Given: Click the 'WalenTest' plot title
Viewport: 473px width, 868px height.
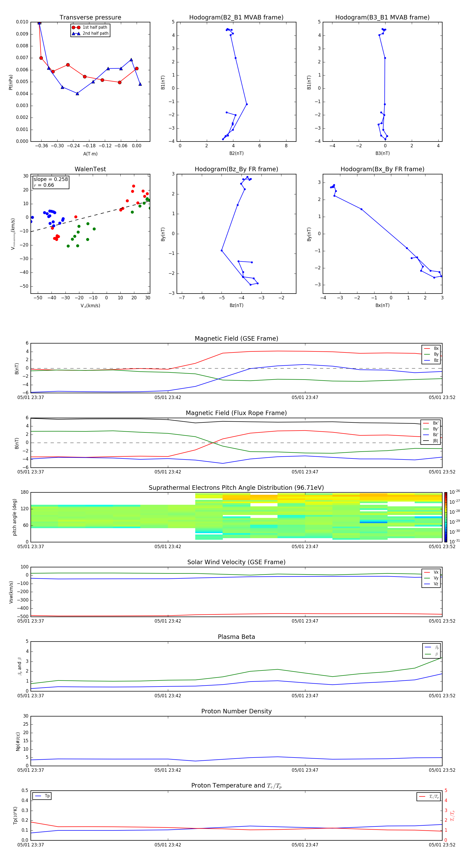Looking at the screenshot, I should click(90, 169).
